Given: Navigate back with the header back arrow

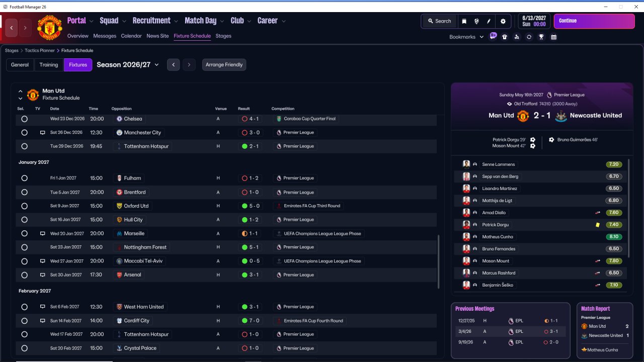Looking at the screenshot, I should point(12,28).
